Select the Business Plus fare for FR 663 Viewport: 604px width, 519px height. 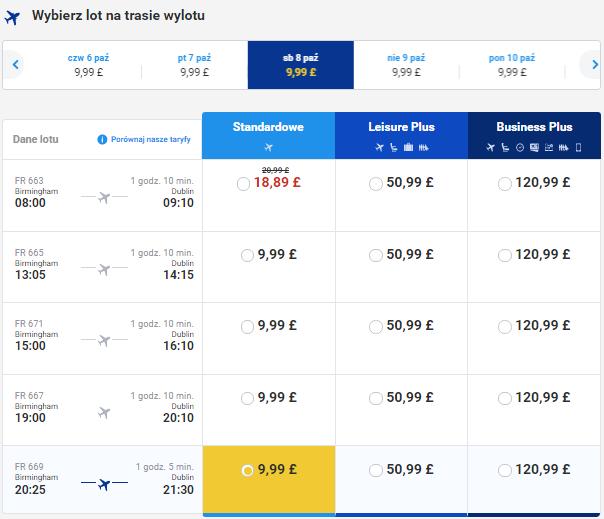[505, 183]
